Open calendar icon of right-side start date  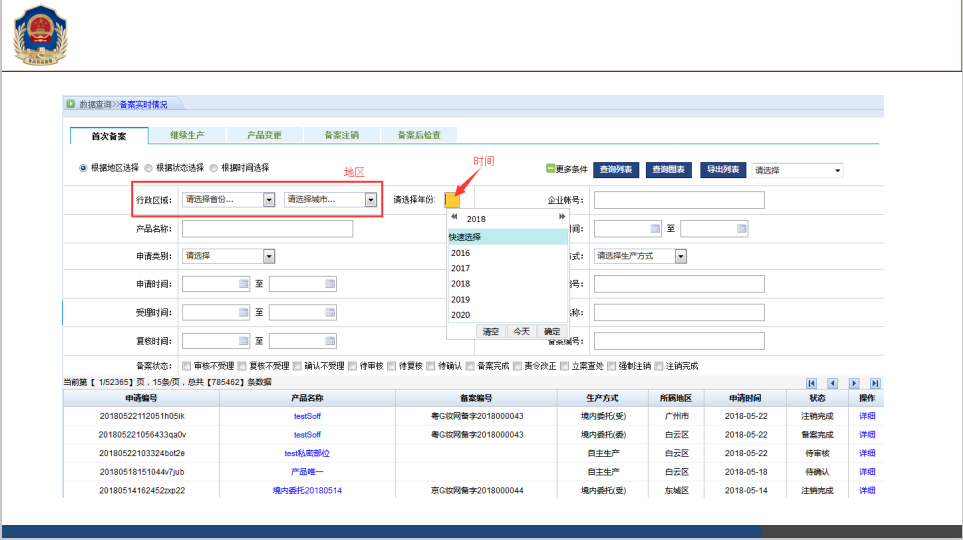tap(655, 229)
